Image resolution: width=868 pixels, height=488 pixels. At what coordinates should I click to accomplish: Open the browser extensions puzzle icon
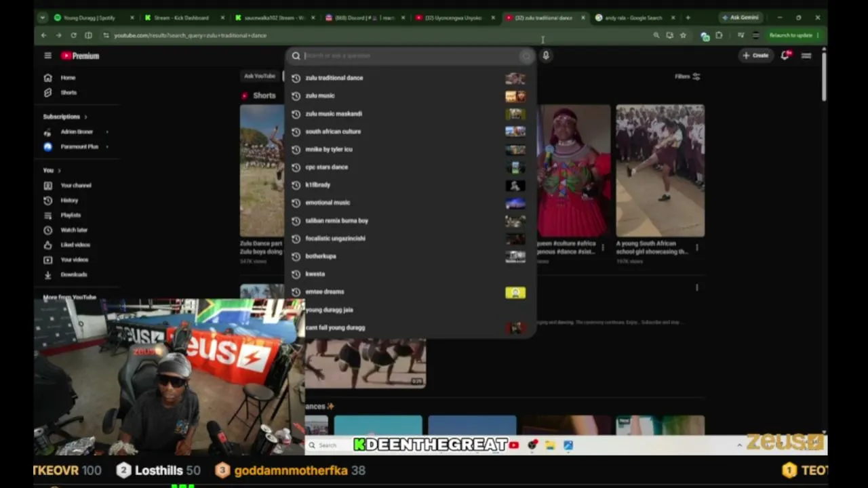[x=719, y=35]
